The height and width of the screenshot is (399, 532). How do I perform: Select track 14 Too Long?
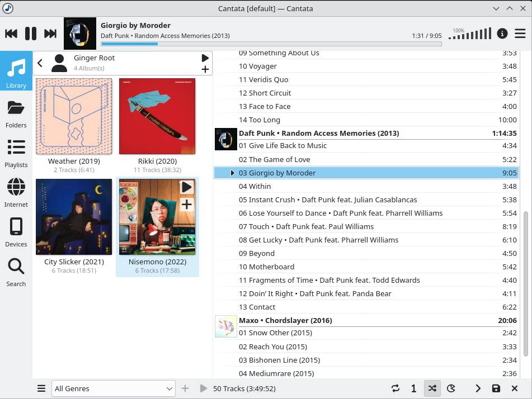coord(366,120)
